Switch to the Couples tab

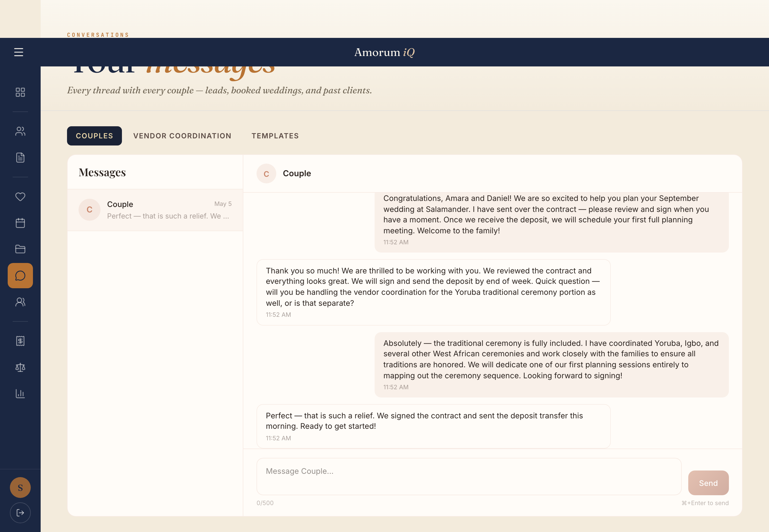tap(94, 136)
